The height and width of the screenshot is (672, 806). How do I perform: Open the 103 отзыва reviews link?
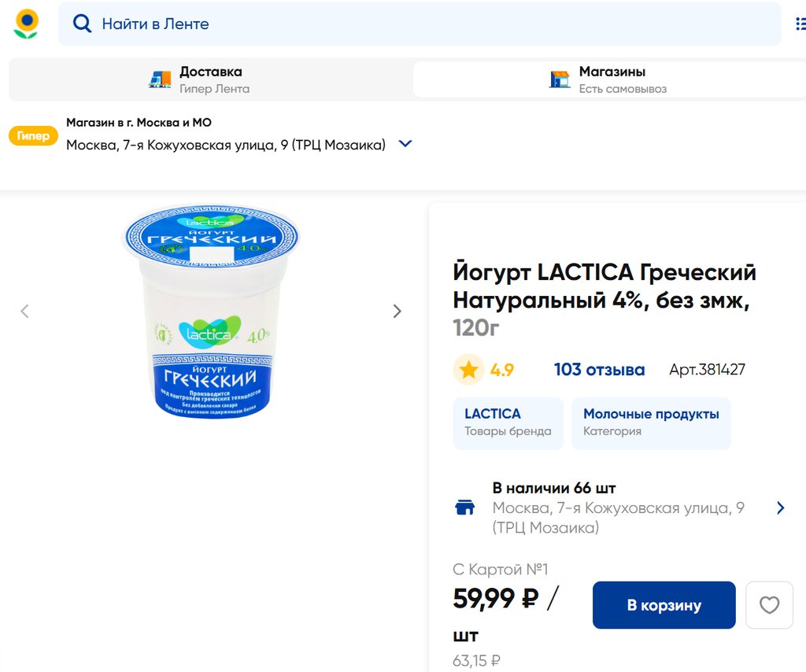tap(599, 370)
